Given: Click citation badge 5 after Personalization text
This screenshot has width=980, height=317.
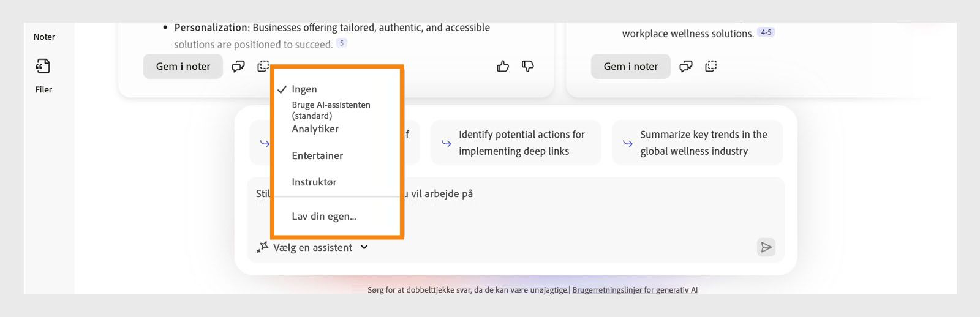Looking at the screenshot, I should [x=342, y=43].
